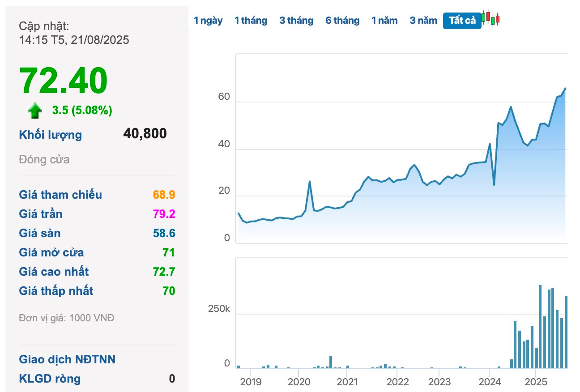Click the 'Khối lượng' label
The width and height of the screenshot is (580, 392).
coord(51,135)
